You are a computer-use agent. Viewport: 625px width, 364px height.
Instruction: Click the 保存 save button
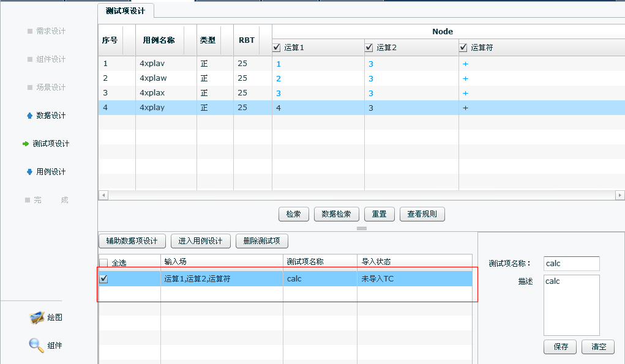(560, 347)
